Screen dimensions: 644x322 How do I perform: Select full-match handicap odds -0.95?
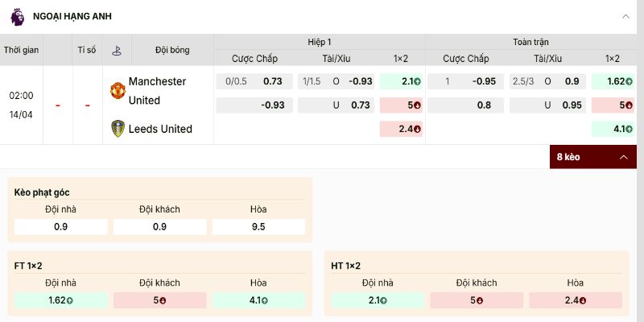tap(466, 81)
